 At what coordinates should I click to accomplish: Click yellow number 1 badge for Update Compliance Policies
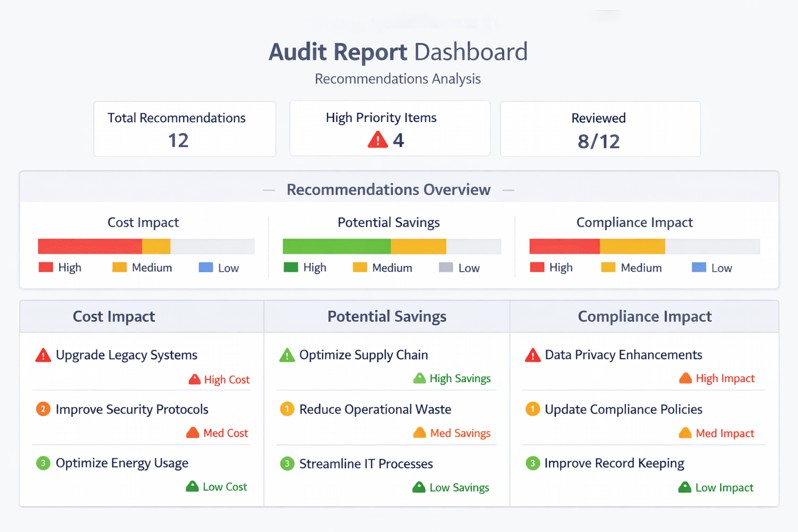click(x=533, y=409)
